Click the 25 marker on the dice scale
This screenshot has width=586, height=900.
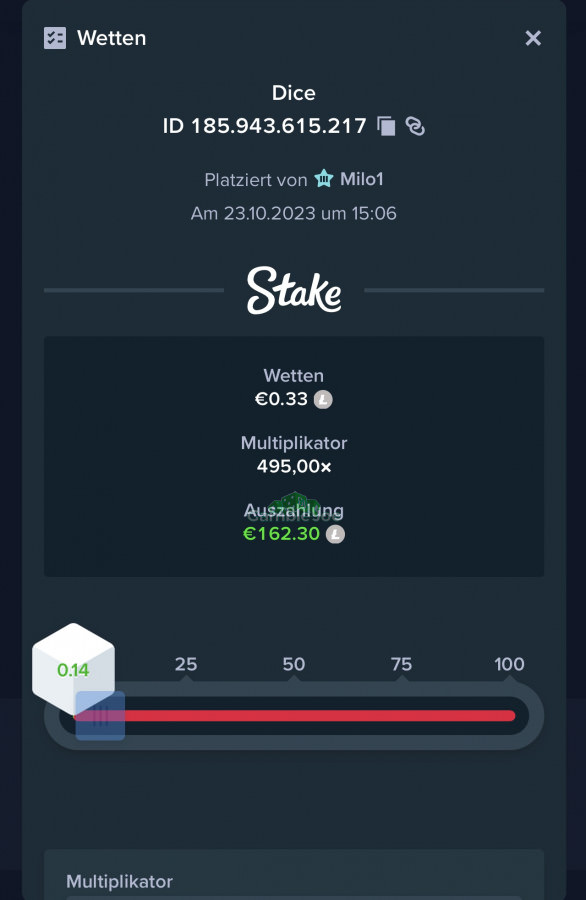(x=186, y=664)
